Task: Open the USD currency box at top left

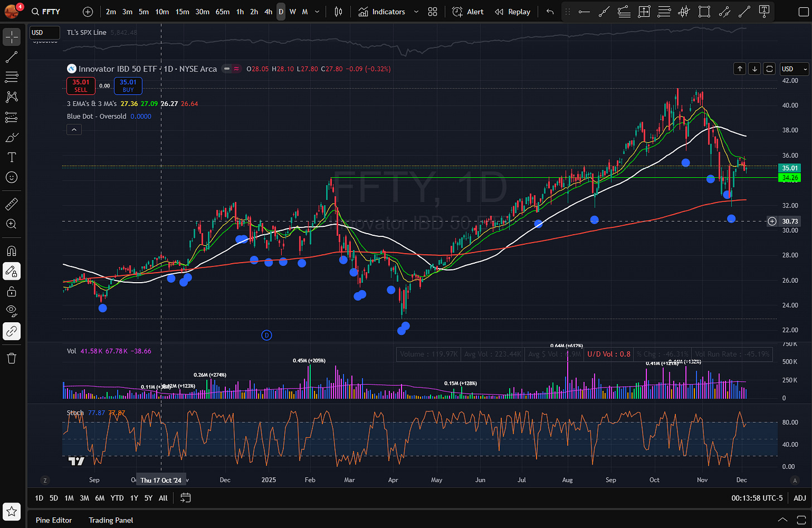Action: coord(45,32)
